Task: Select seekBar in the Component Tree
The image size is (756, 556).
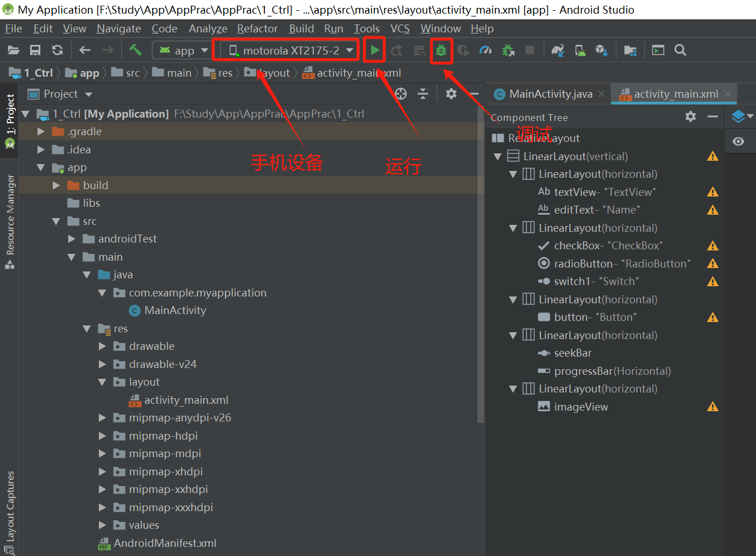Action: pos(573,353)
